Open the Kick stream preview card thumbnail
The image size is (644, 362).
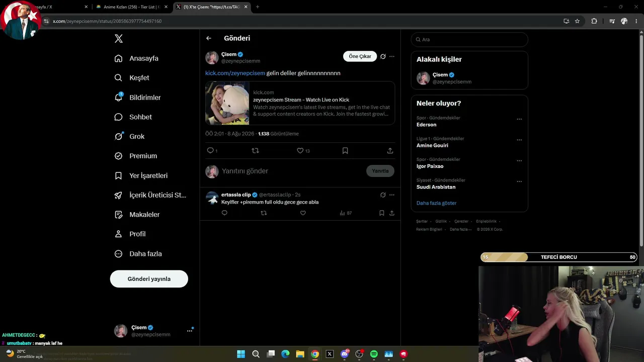(227, 103)
